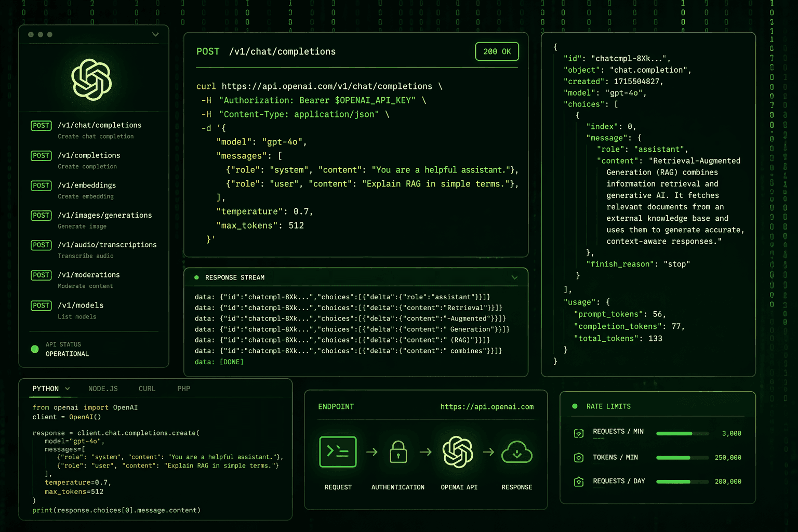This screenshot has width=798, height=532.
Task: Switch to the PHP code tab
Action: click(183, 389)
